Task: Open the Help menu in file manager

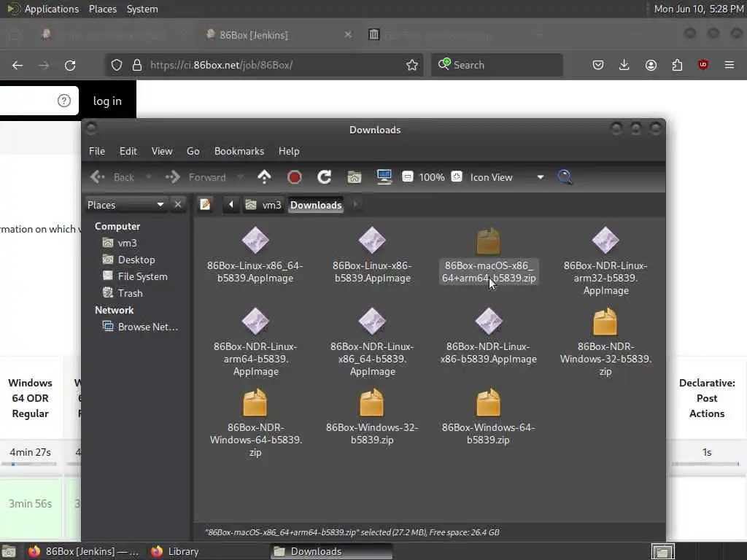Action: [x=289, y=151]
